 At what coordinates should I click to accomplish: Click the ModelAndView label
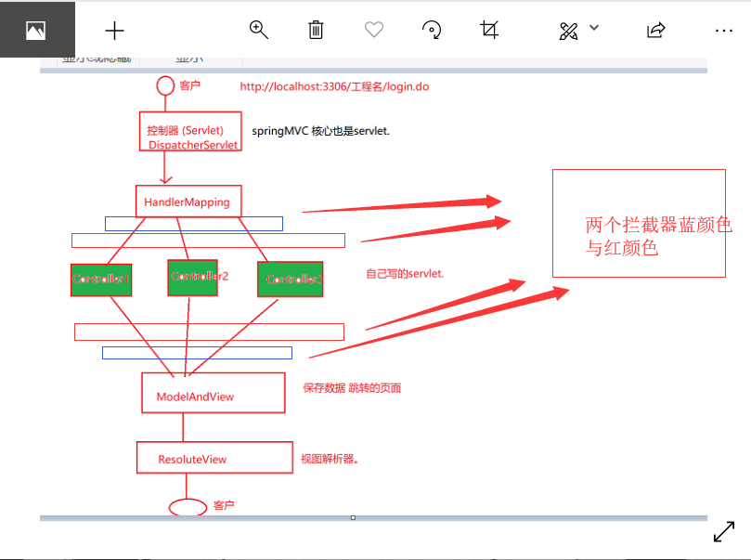[x=195, y=397]
